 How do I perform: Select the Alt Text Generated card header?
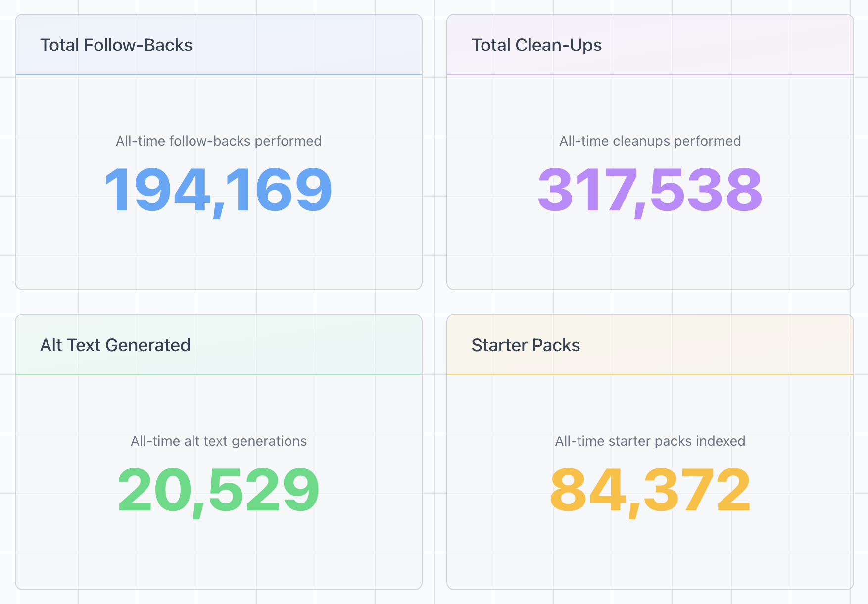115,345
